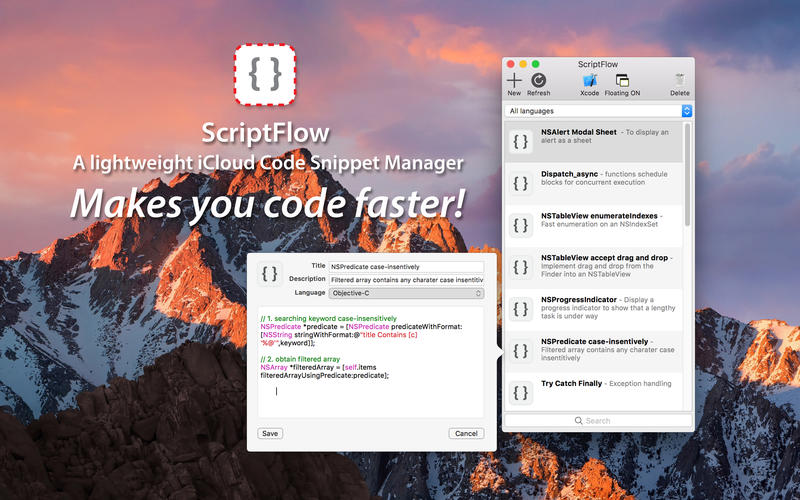The width and height of the screenshot is (800, 500).
Task: Click the Save button
Action: pos(269,433)
